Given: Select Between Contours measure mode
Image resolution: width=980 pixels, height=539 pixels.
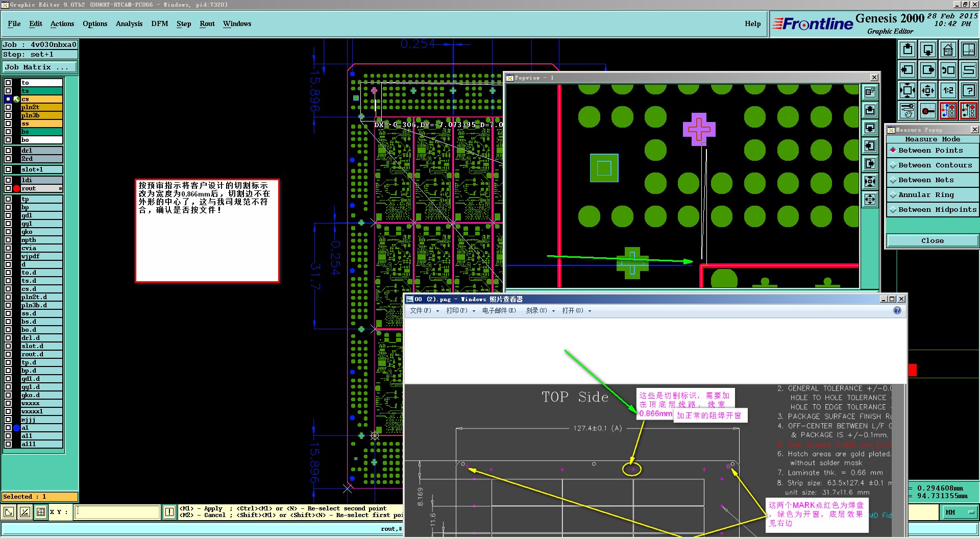Looking at the screenshot, I should point(933,165).
